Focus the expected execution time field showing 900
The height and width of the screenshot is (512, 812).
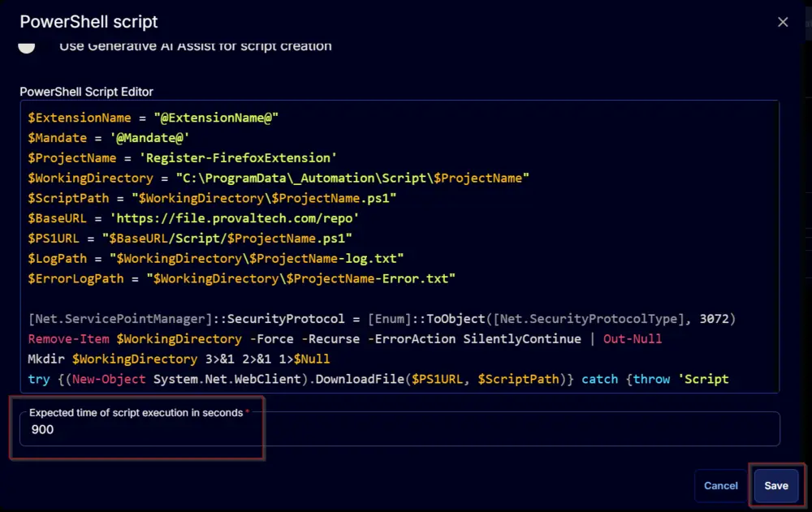[400, 429]
